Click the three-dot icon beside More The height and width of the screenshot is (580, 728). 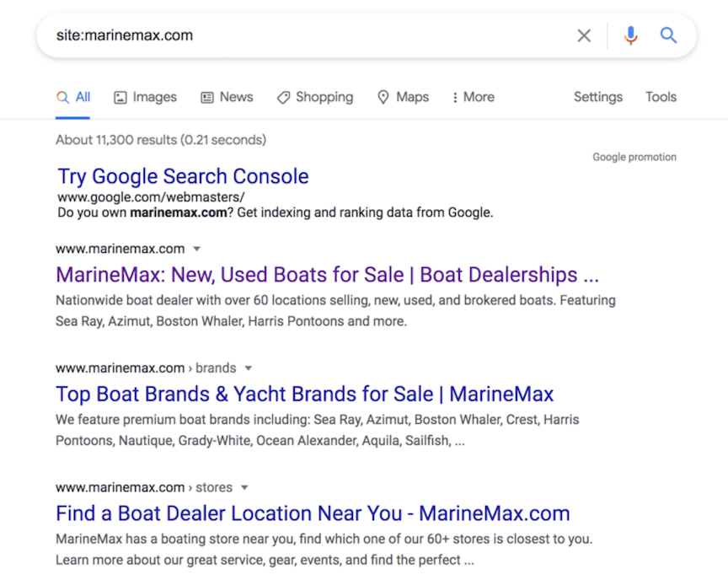[455, 98]
